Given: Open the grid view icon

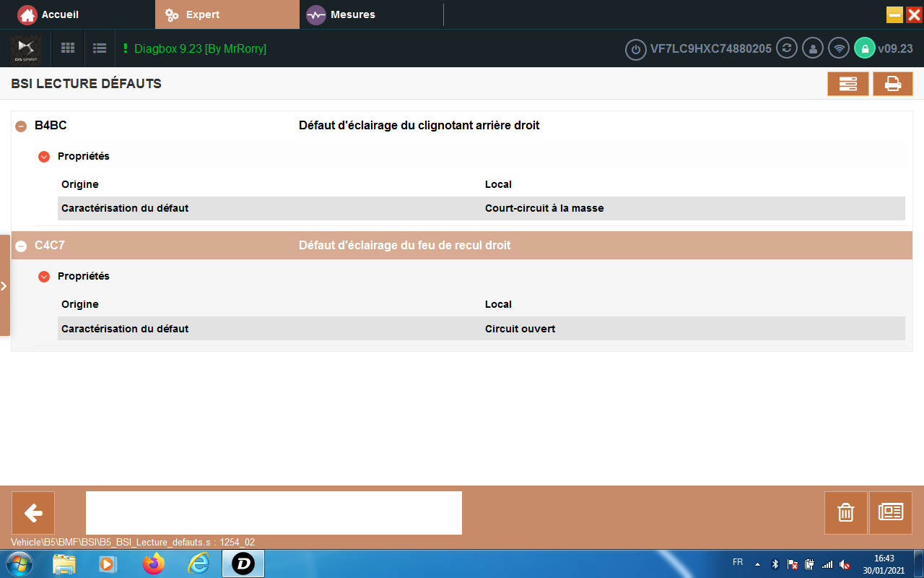Looking at the screenshot, I should (68, 48).
